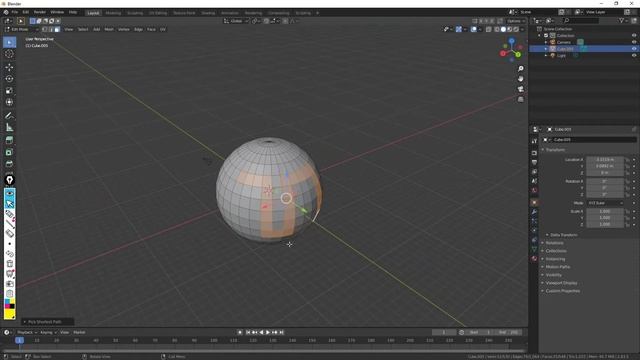
Task: Toggle visibility of Camera in outliner
Action: click(x=634, y=42)
